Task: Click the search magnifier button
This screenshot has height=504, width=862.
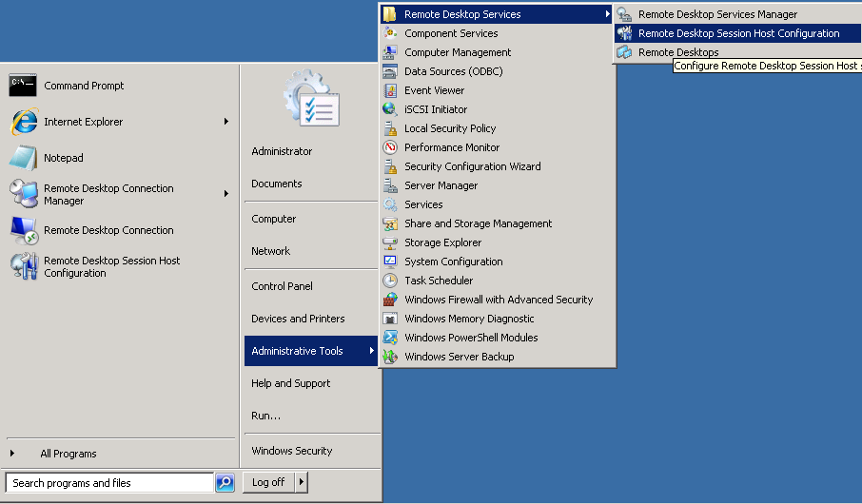Action: click(x=225, y=482)
